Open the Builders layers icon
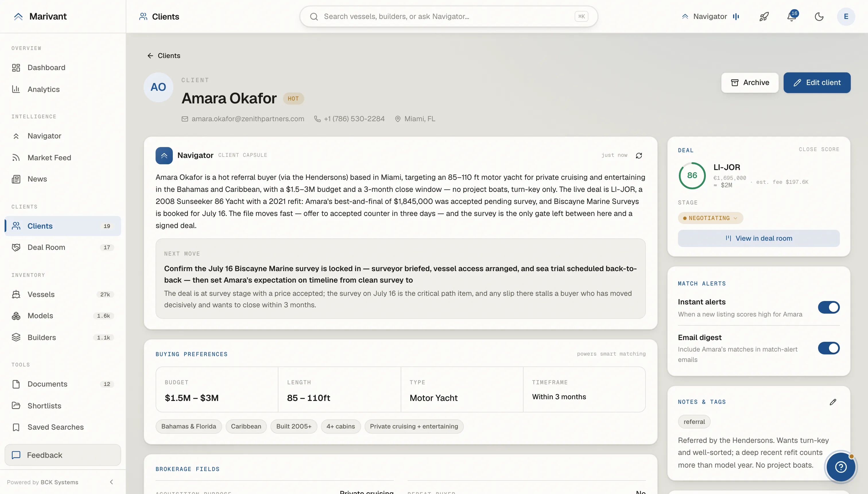Viewport: 868px width, 494px height. pos(16,337)
